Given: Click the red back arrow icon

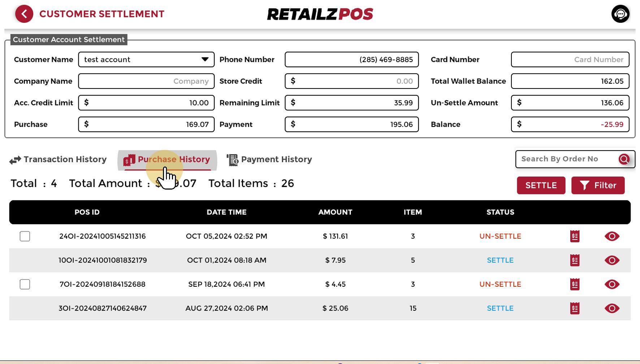Looking at the screenshot, I should pos(24,14).
